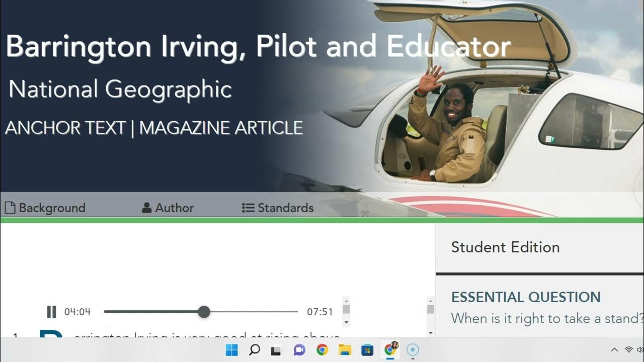
Task: Click ANCHOR TEXT | MAGAZINE ARTICLE label
Action: click(x=154, y=128)
